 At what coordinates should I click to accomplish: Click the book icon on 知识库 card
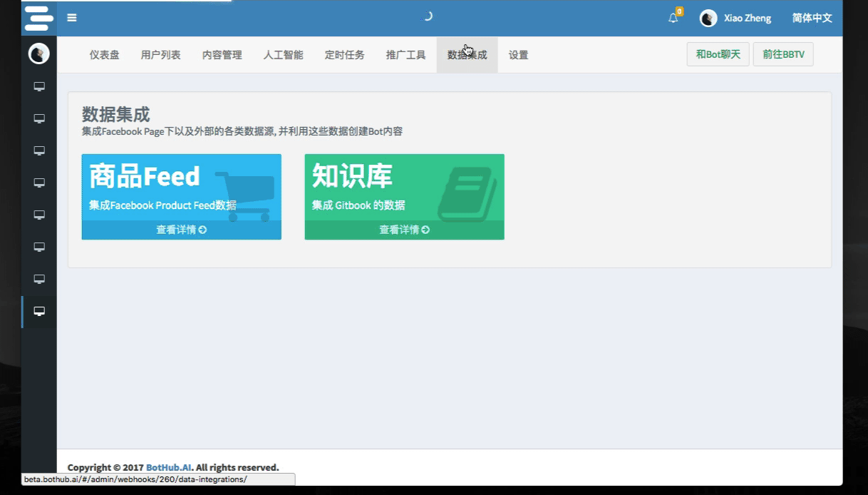click(467, 195)
